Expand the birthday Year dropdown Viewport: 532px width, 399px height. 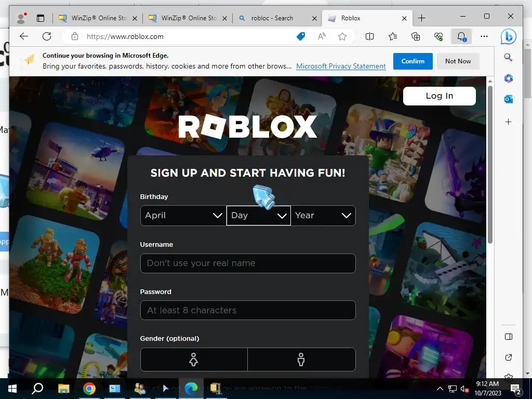[x=323, y=216]
